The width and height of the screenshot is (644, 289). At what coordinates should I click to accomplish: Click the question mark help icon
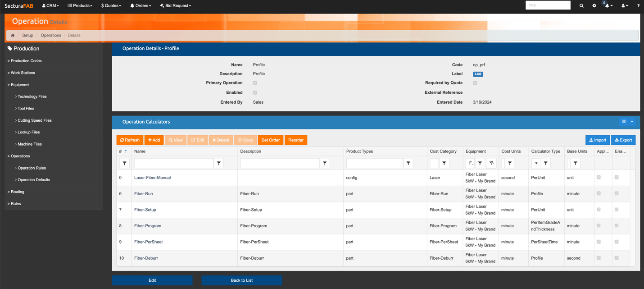point(638,6)
